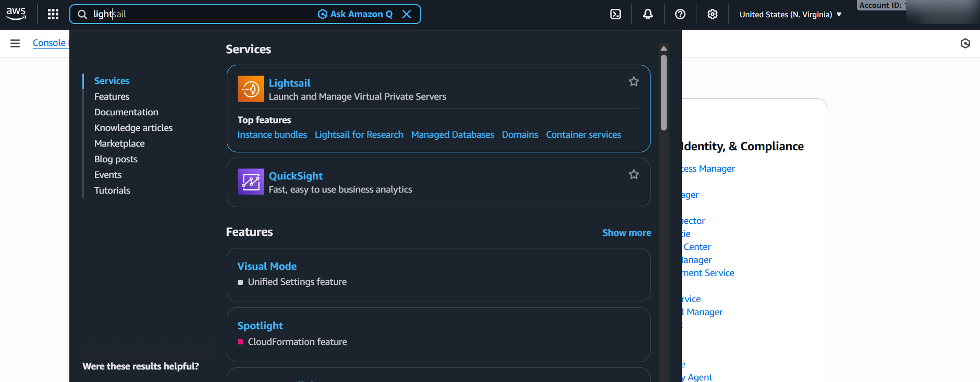Click Ask Amazon Q in the search bar
The width and height of the screenshot is (980, 382).
pyautogui.click(x=356, y=14)
